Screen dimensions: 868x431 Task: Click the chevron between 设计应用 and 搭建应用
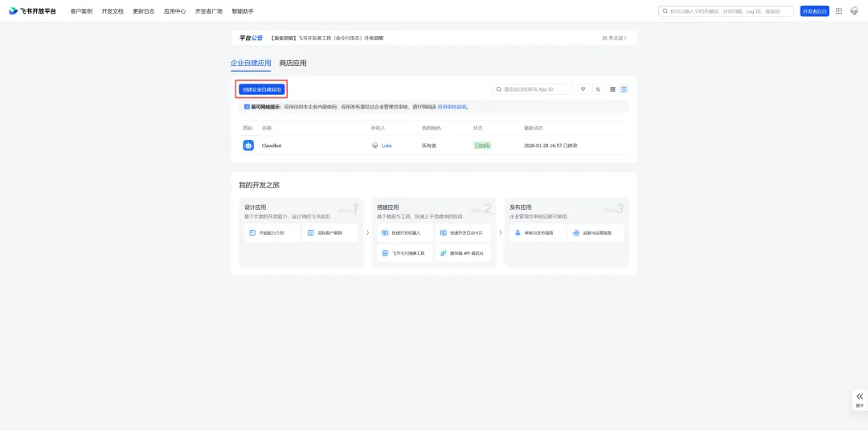(367, 232)
